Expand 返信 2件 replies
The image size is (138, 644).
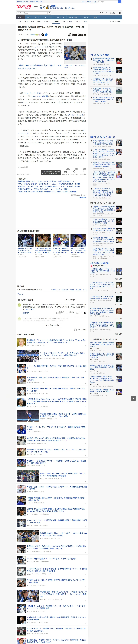click(x=26, y=313)
